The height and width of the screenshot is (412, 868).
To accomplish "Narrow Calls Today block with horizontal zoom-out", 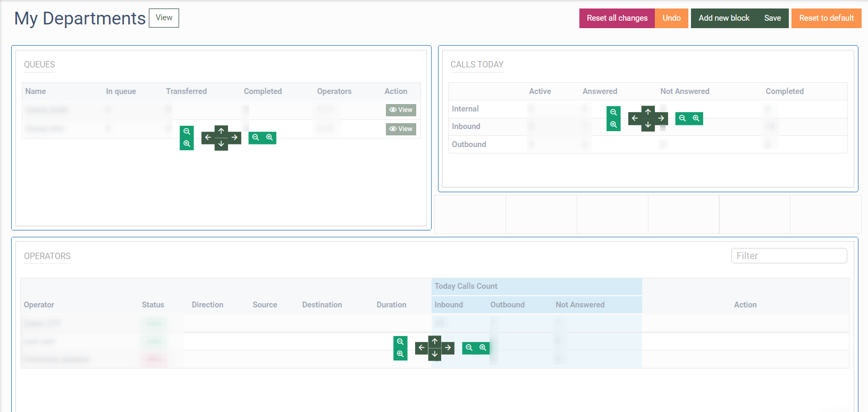I will (682, 118).
